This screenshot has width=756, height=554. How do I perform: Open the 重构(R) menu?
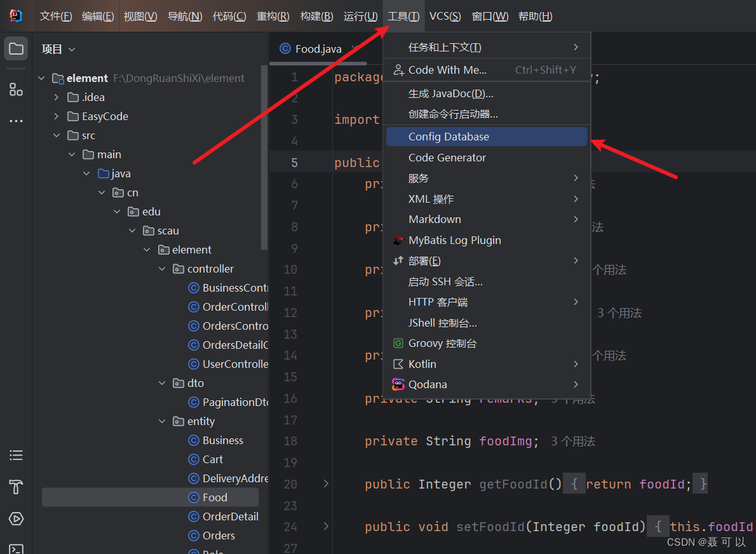pyautogui.click(x=273, y=17)
